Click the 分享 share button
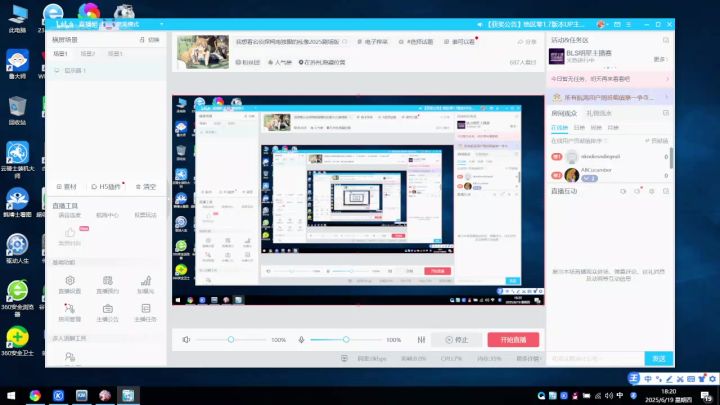This screenshot has width=720, height=405. (527, 42)
